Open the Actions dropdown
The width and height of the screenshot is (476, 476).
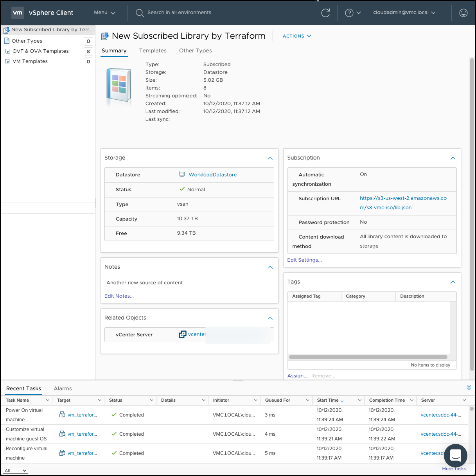tap(296, 36)
